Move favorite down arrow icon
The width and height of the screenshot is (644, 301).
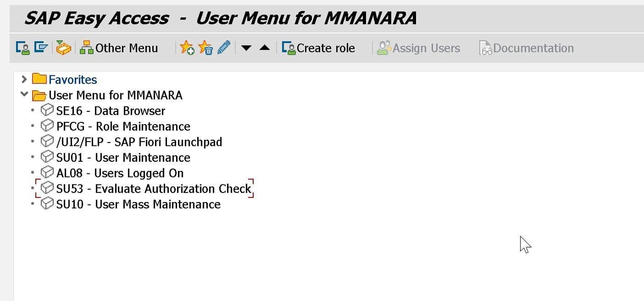pyautogui.click(x=246, y=48)
